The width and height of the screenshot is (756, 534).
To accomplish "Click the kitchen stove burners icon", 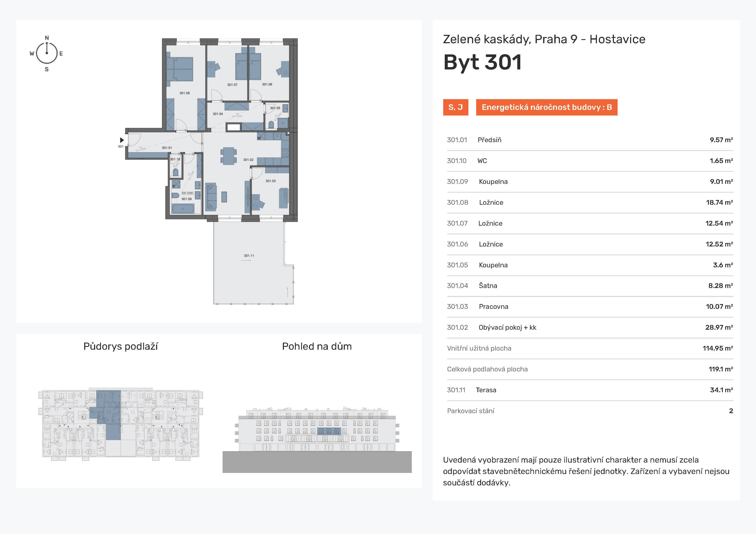I will (285, 153).
